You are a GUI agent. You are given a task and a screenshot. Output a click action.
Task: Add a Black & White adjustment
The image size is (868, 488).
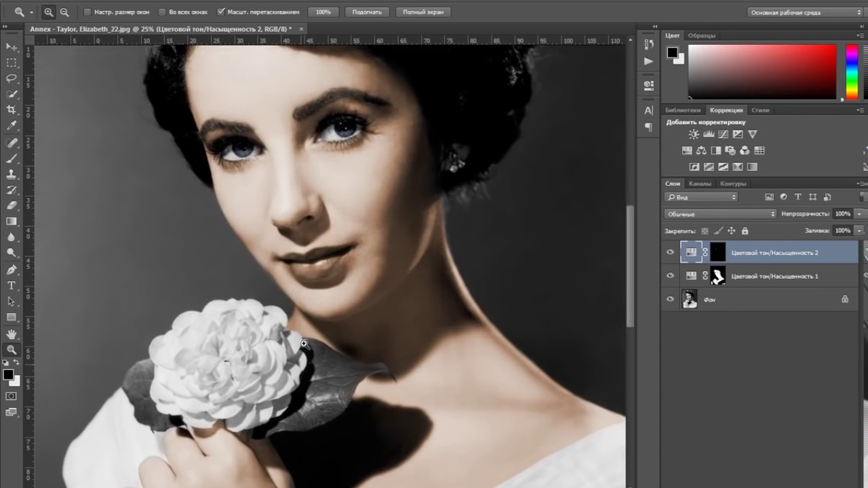pyautogui.click(x=715, y=150)
